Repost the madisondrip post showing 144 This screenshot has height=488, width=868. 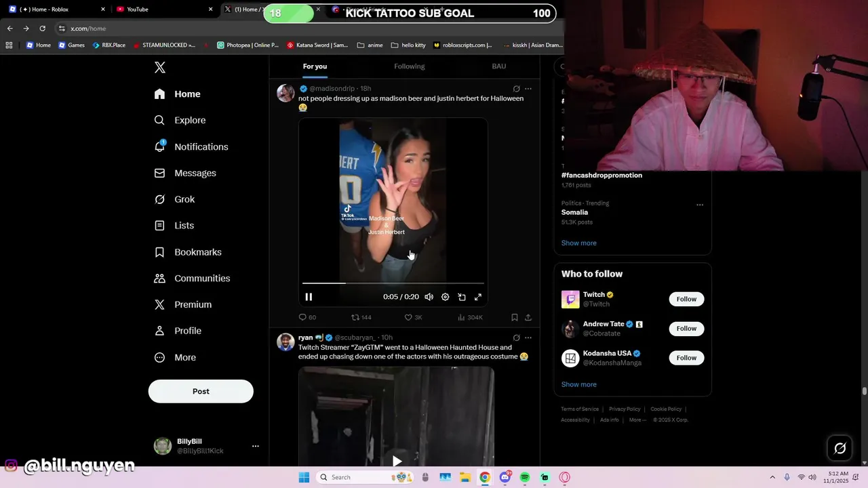pyautogui.click(x=361, y=317)
